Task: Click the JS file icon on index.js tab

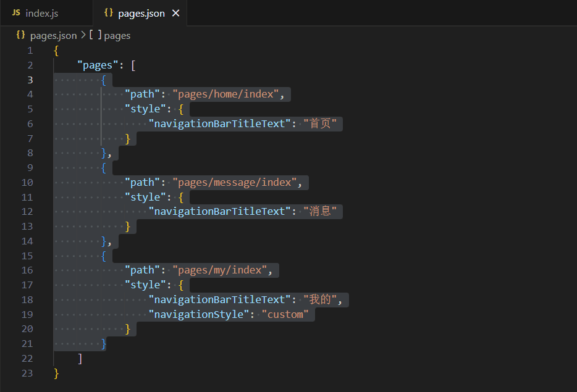Action: coord(16,13)
